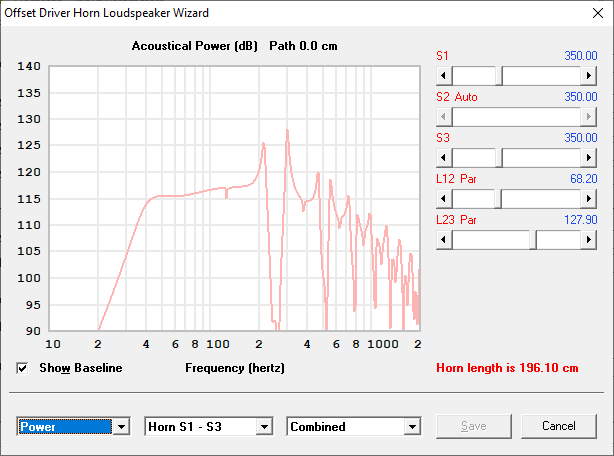Click the L23 Par label

456,220
